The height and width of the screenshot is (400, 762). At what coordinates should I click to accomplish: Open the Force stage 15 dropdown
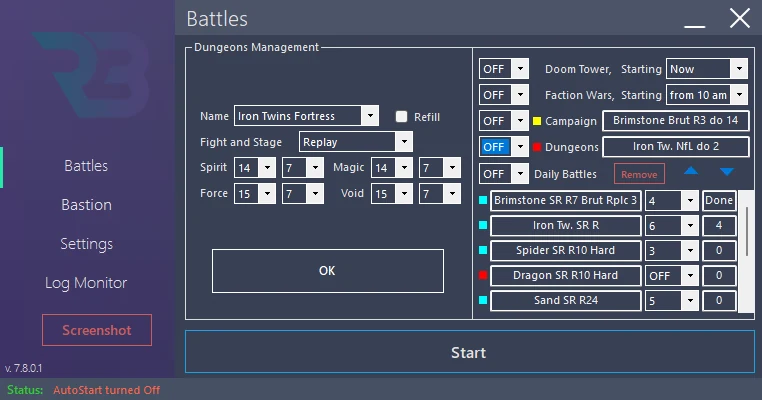pyautogui.click(x=267, y=193)
